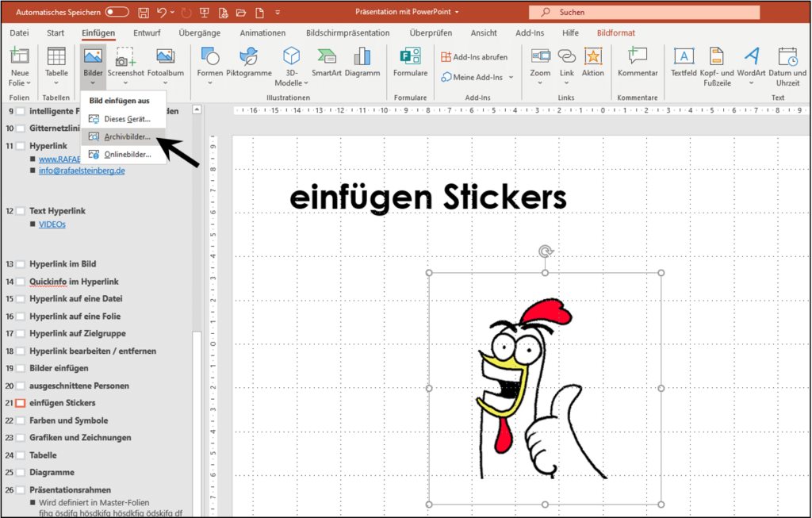Click the Formulare icon

[x=410, y=56]
